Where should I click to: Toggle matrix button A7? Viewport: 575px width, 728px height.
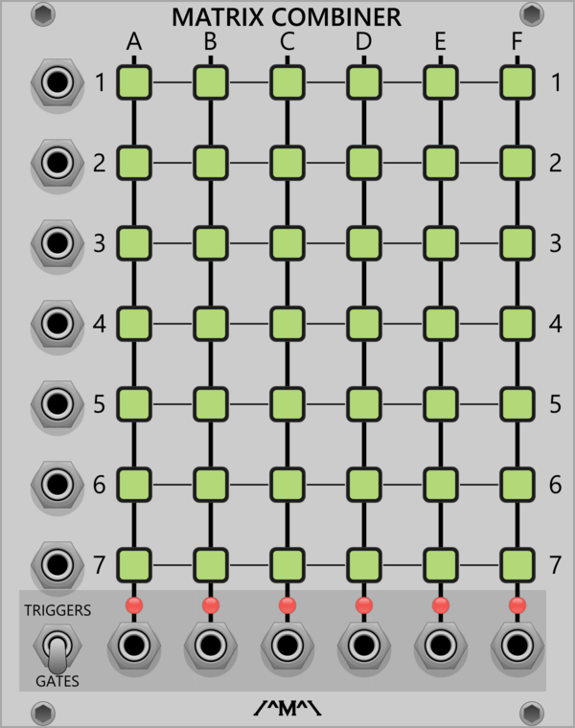134,565
